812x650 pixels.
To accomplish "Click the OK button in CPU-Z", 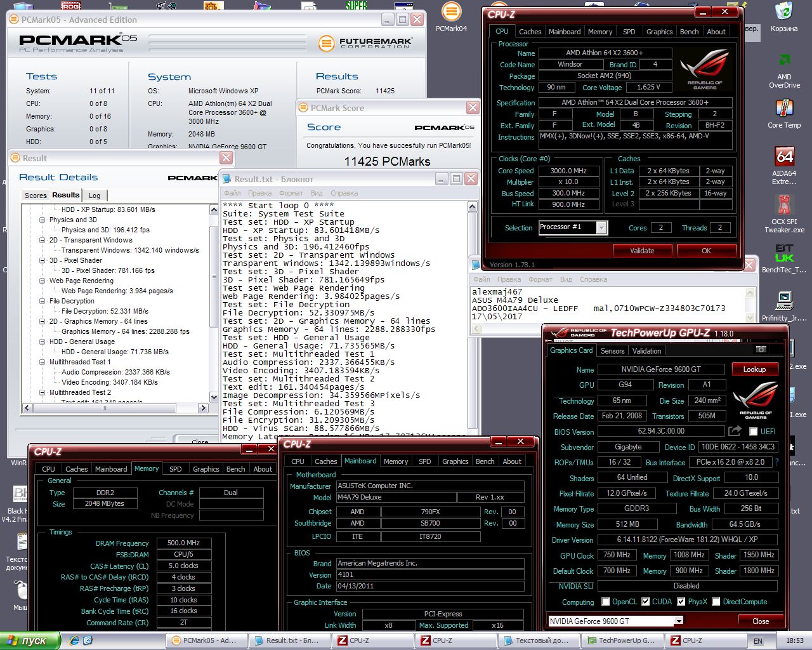I will pyautogui.click(x=706, y=251).
